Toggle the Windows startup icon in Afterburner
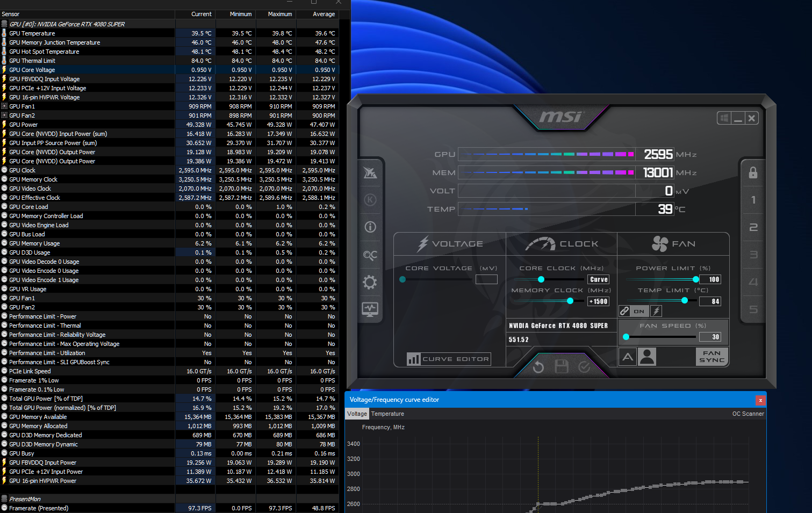The height and width of the screenshot is (513, 812). (x=724, y=118)
